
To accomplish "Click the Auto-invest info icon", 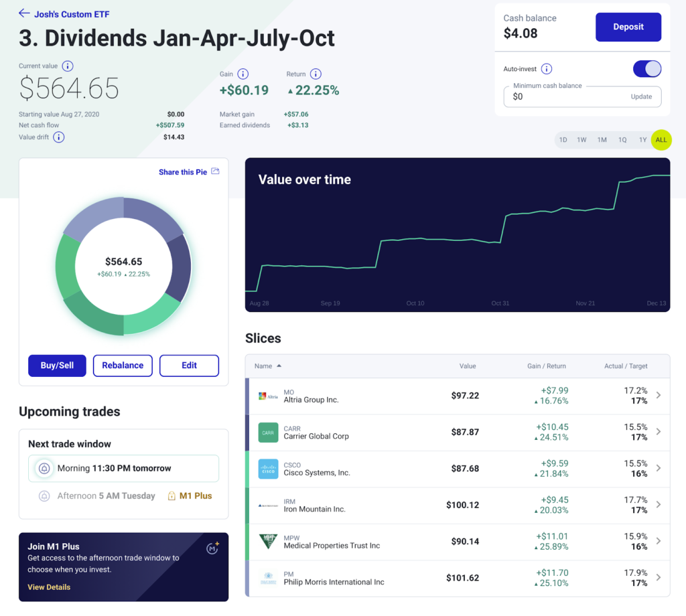I will click(547, 69).
